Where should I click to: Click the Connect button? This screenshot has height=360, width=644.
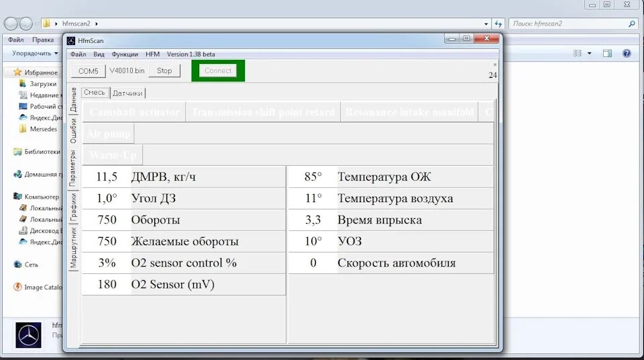point(218,71)
